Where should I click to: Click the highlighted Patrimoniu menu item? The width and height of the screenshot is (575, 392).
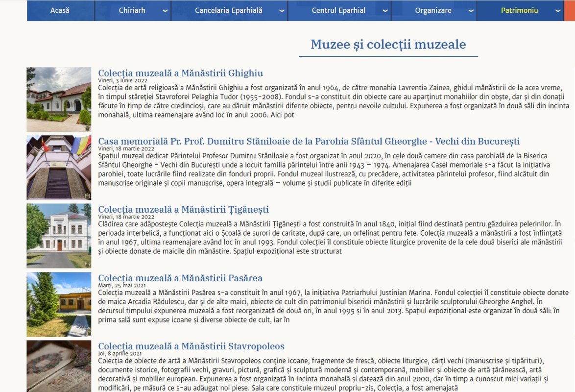[x=519, y=10]
